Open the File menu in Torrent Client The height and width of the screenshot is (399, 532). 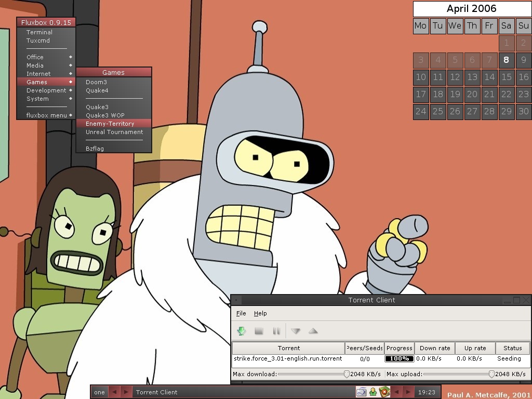(241, 313)
